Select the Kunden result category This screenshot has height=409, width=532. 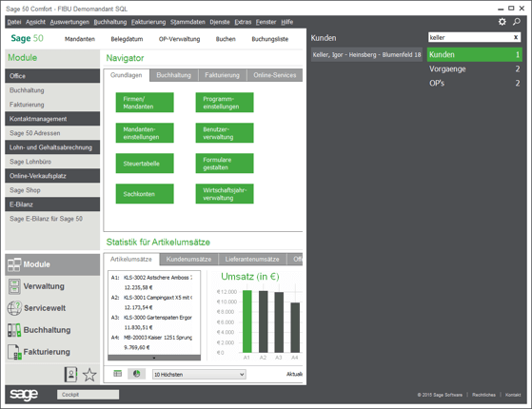point(474,54)
